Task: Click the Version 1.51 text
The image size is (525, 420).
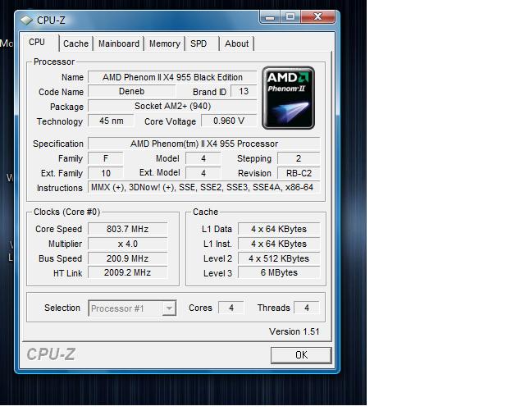Action: (x=294, y=331)
